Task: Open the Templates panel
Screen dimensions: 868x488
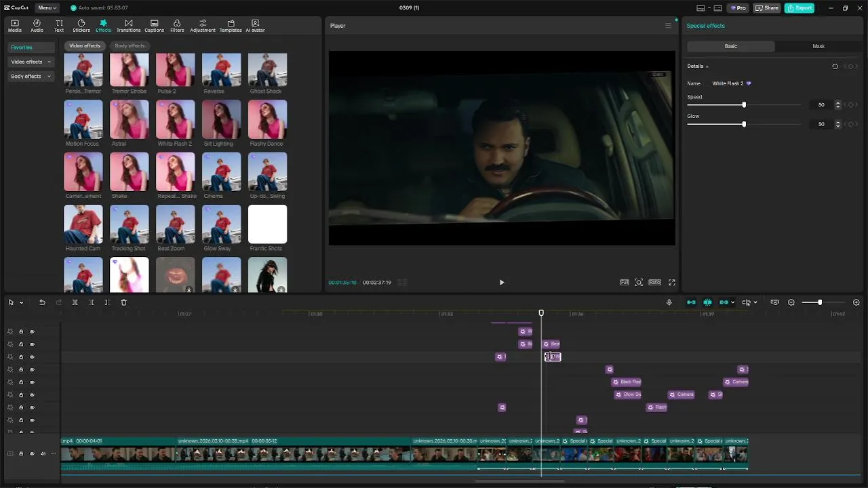Action: [231, 26]
